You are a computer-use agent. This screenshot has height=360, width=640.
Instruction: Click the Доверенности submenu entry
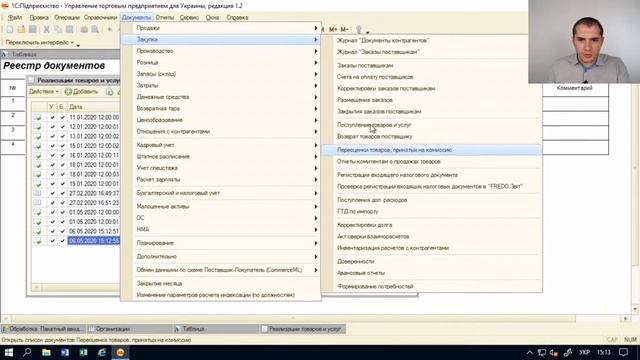(432, 262)
